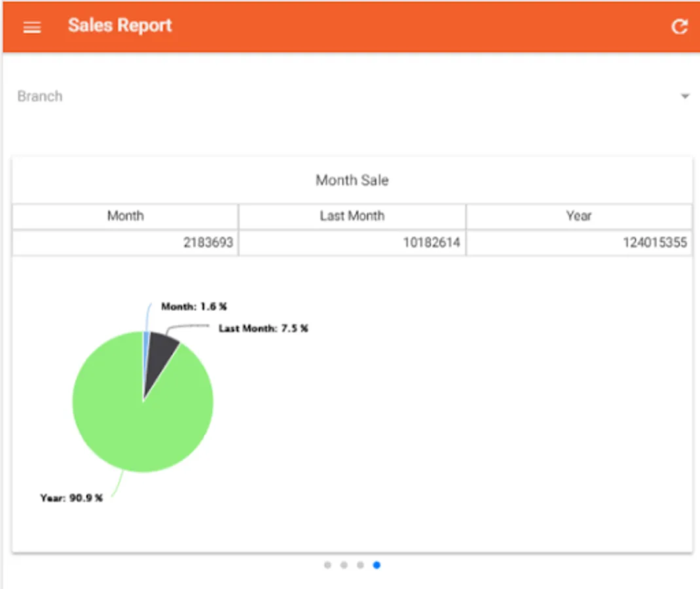Click the Sales Report title
The width and height of the screenshot is (700, 589).
click(120, 26)
